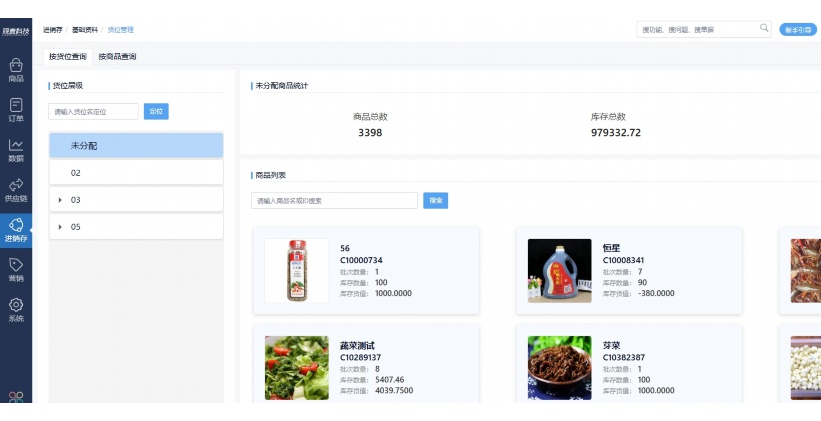Open the 恒星 oil bottle thumbnail
821x421 pixels.
pos(559,270)
